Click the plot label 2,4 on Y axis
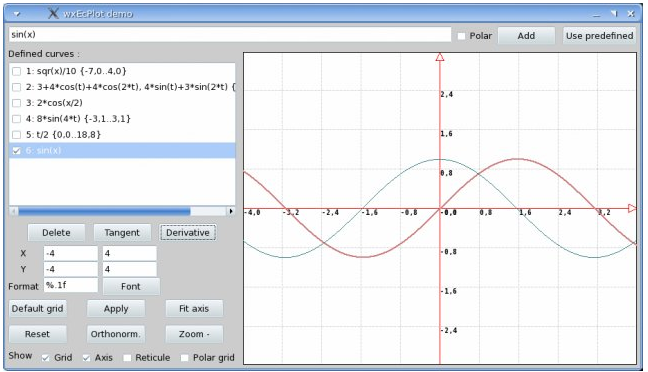 (x=447, y=95)
